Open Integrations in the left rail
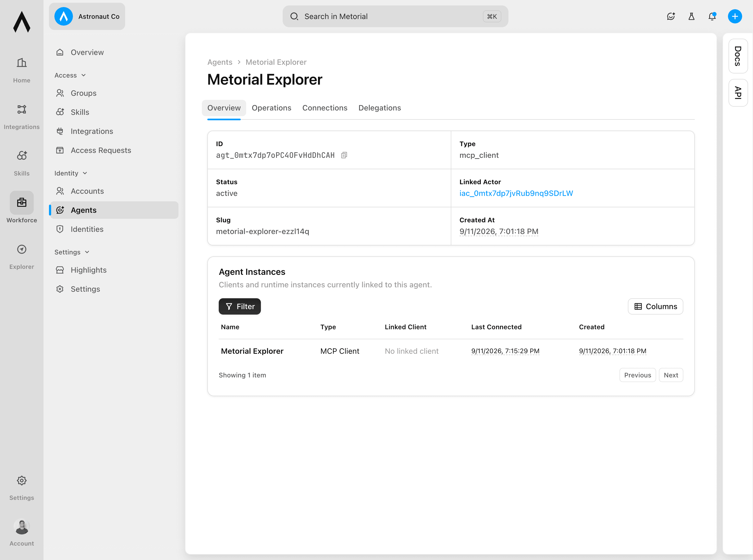The height and width of the screenshot is (560, 753). pos(22,117)
